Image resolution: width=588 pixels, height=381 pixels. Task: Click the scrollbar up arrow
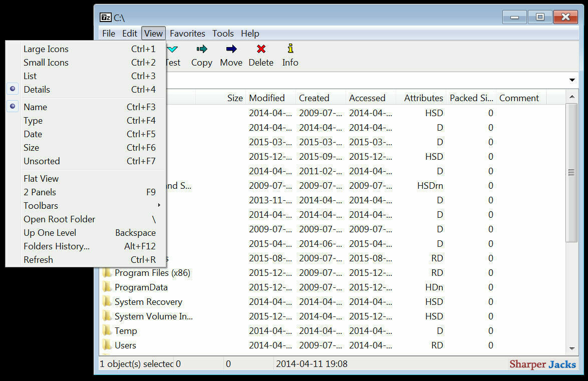coord(572,97)
